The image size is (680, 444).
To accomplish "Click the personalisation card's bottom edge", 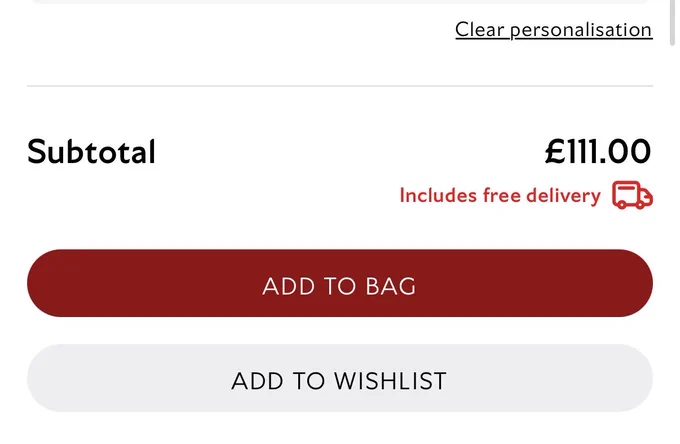I will click(x=340, y=2).
